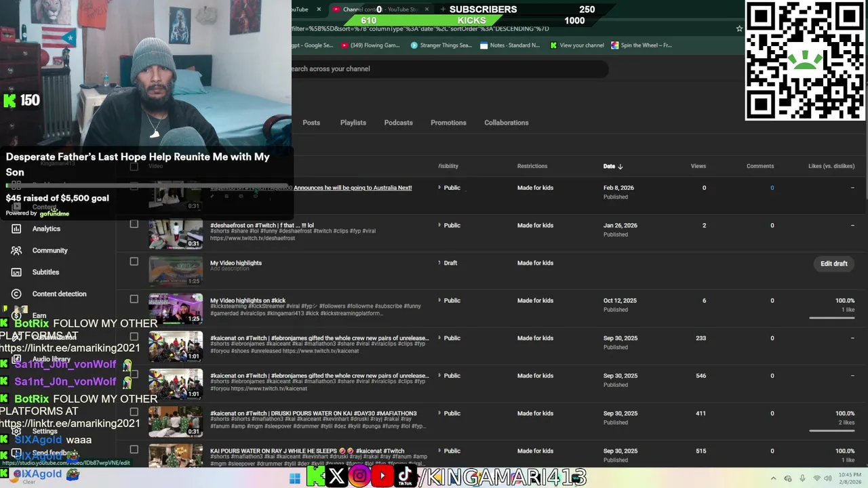The image size is (868, 488).
Task: Click the volume speaker tray icon
Action: [x=829, y=479]
